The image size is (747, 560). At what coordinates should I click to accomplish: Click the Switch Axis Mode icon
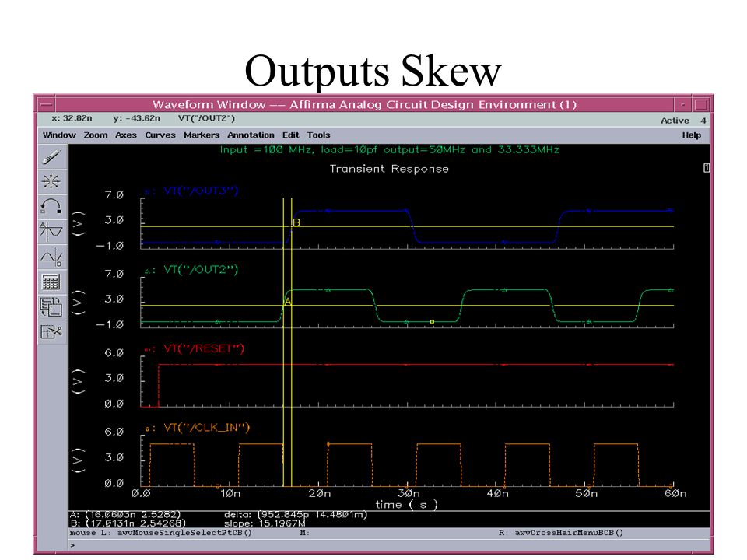(x=51, y=306)
